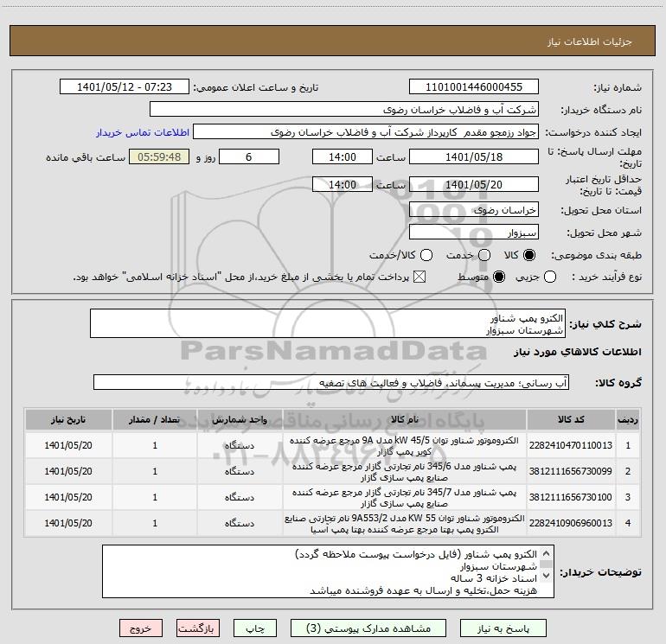Click the price validity date 1401/05/20
The height and width of the screenshot is (644, 666).
[474, 184]
